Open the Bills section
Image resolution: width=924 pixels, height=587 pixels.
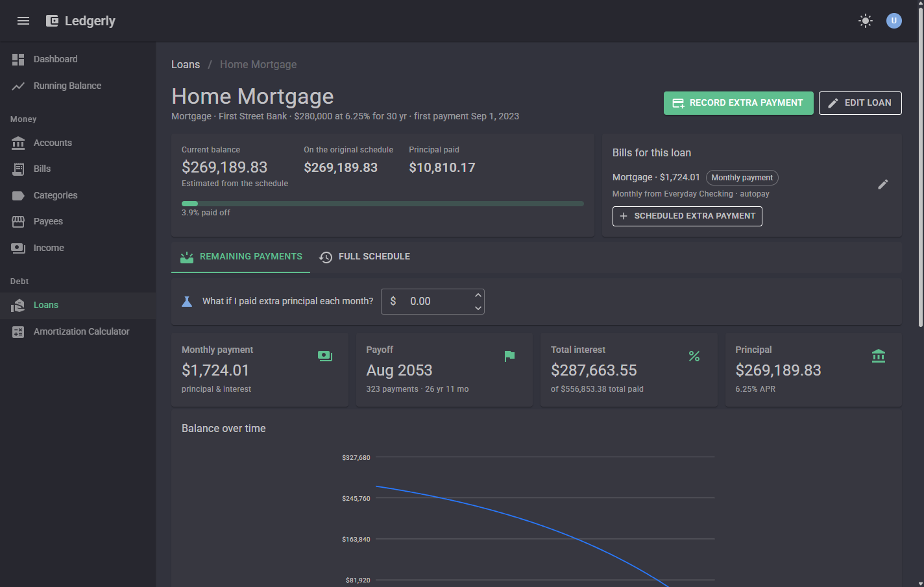click(78, 169)
